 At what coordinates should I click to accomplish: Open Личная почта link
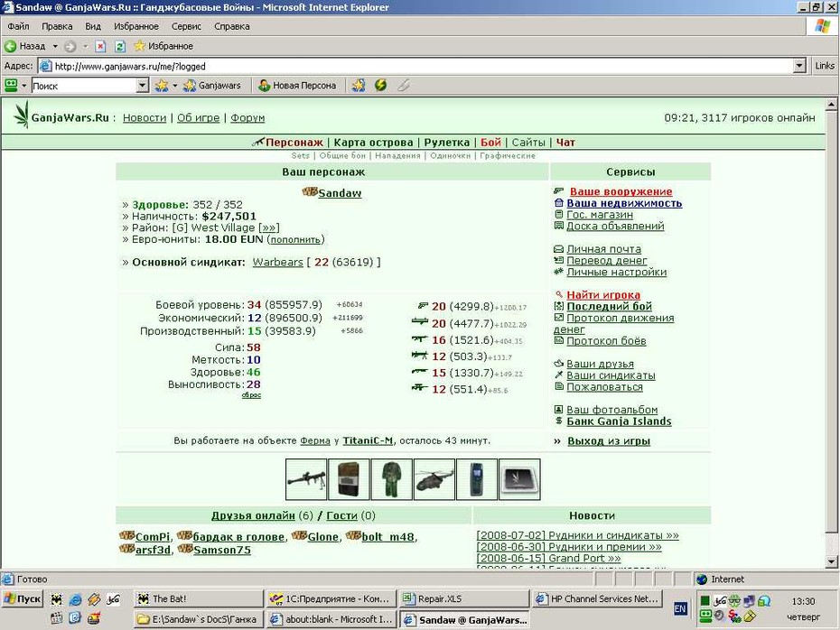point(603,249)
